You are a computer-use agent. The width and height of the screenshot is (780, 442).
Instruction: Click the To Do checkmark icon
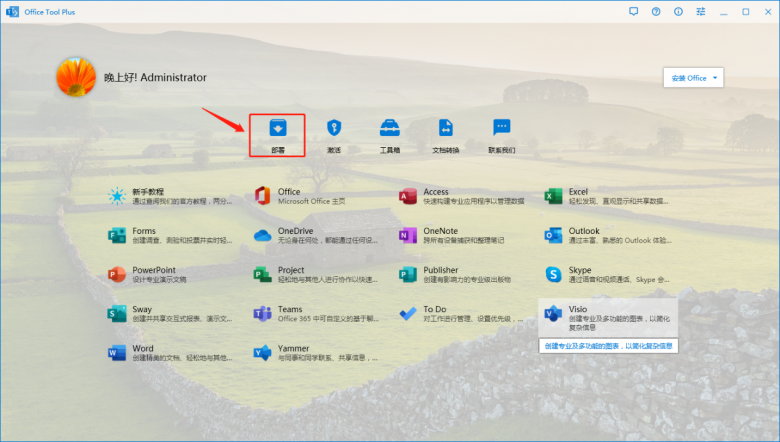coord(408,314)
